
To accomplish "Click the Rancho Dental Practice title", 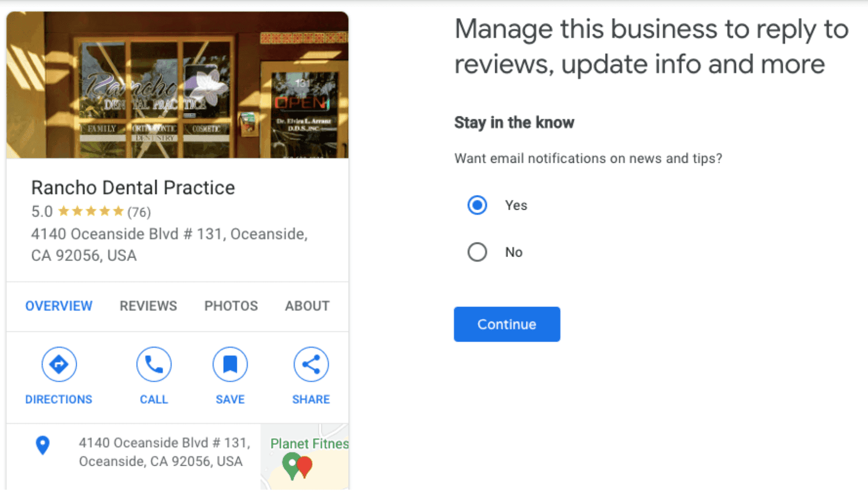I will [133, 187].
